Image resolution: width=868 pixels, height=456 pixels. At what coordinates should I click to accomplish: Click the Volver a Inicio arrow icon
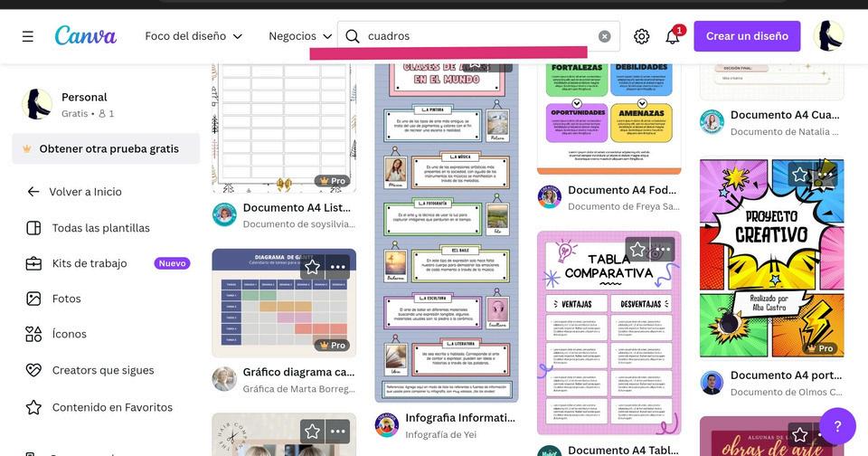point(33,192)
